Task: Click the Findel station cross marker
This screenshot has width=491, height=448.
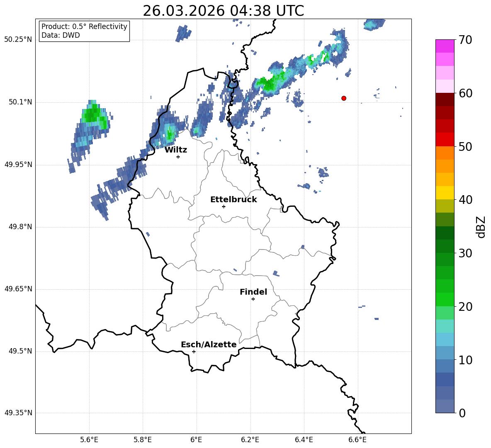Action: 253,299
